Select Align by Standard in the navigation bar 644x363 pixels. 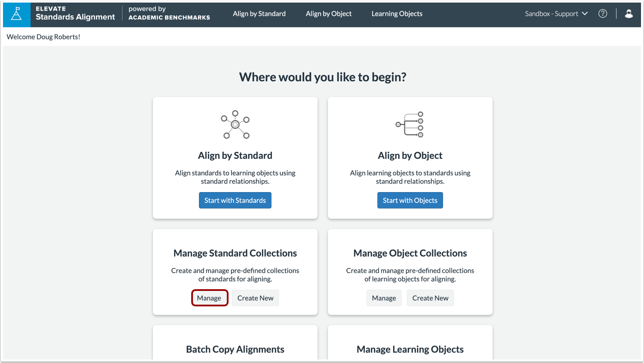point(259,13)
